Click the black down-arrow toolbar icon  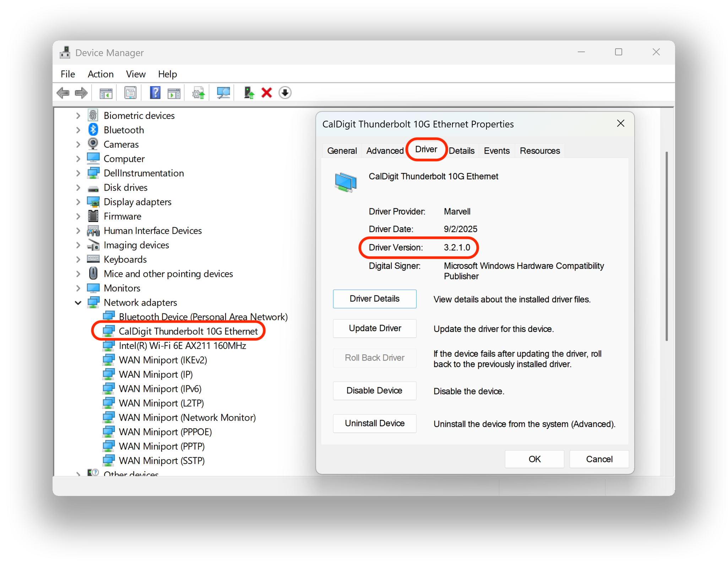click(285, 93)
